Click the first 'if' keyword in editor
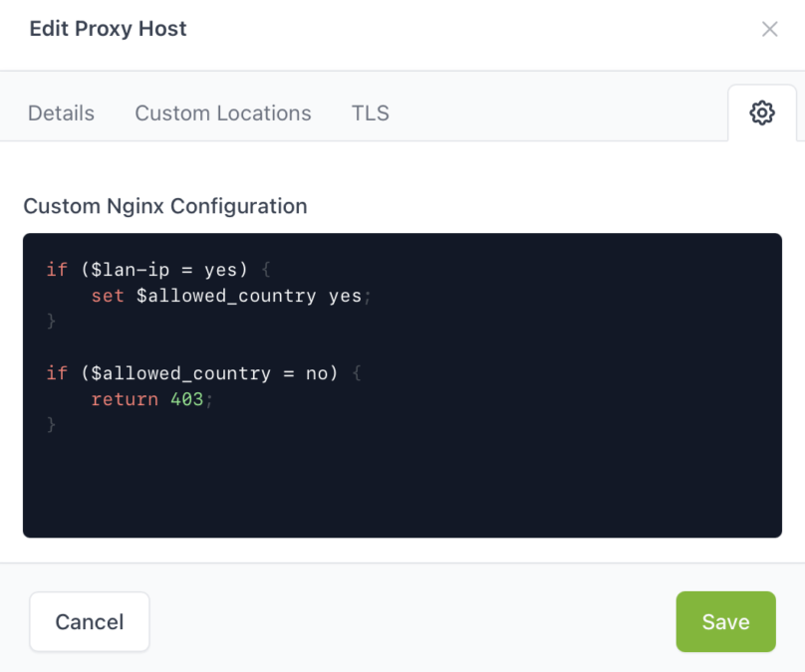This screenshot has width=805, height=672. (57, 270)
